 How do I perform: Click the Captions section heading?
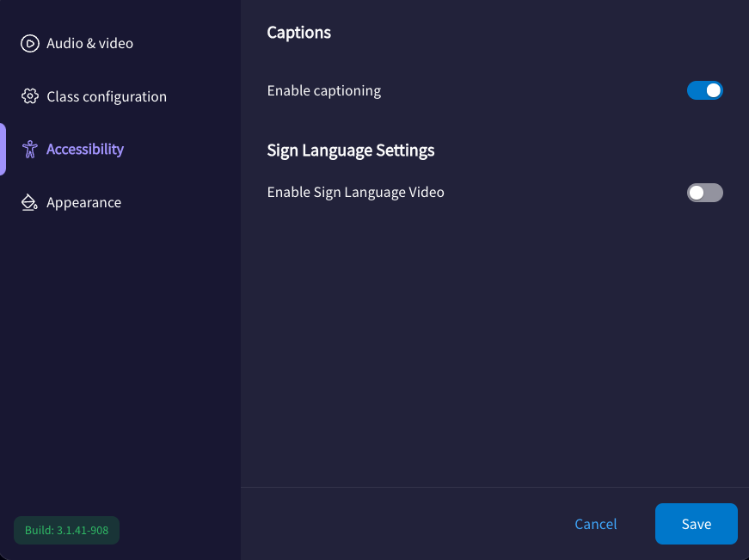298,33
